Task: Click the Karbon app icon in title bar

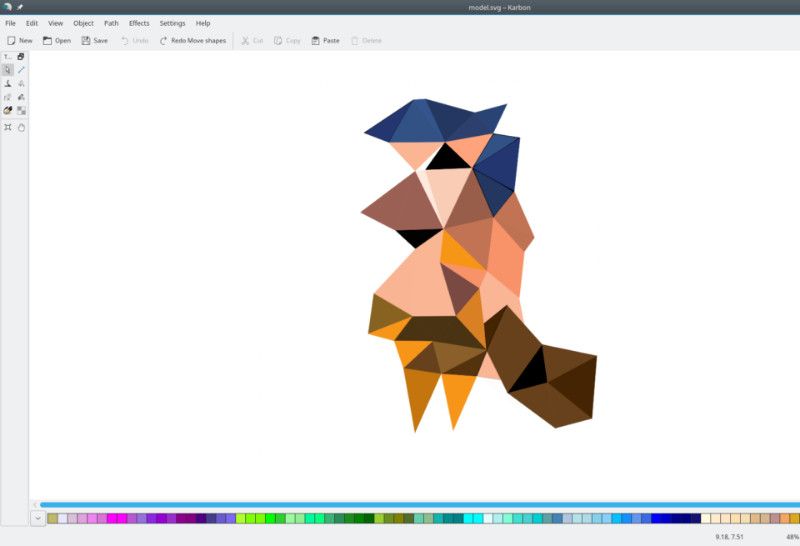Action: pyautogui.click(x=7, y=7)
